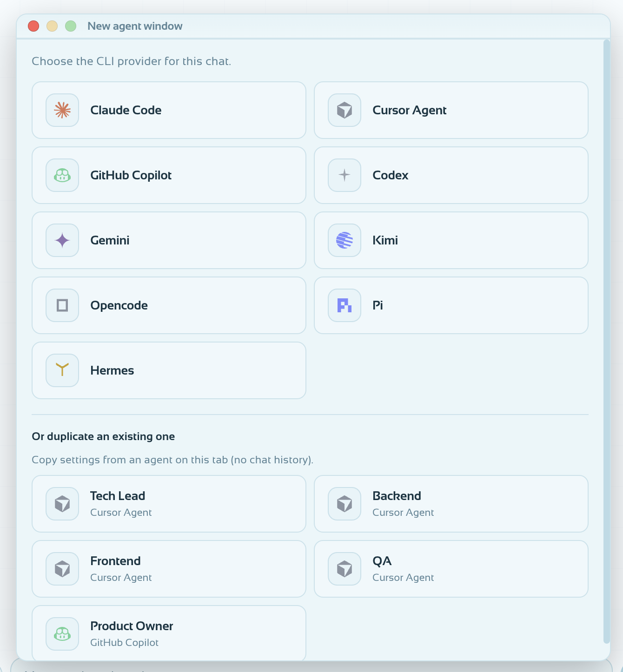Click the GitHub Copilot icon in providers list
This screenshot has height=672, width=623.
[62, 175]
